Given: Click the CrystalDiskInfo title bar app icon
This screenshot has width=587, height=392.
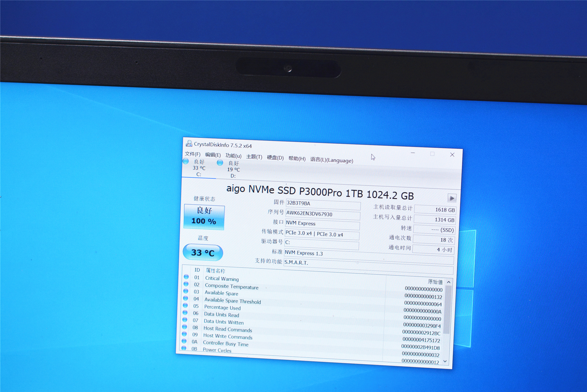Looking at the screenshot, I should coord(189,143).
